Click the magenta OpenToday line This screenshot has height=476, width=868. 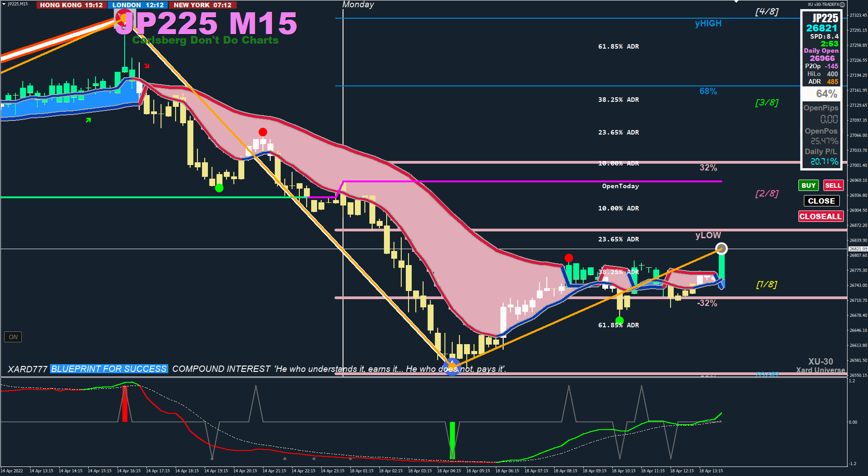click(532, 181)
